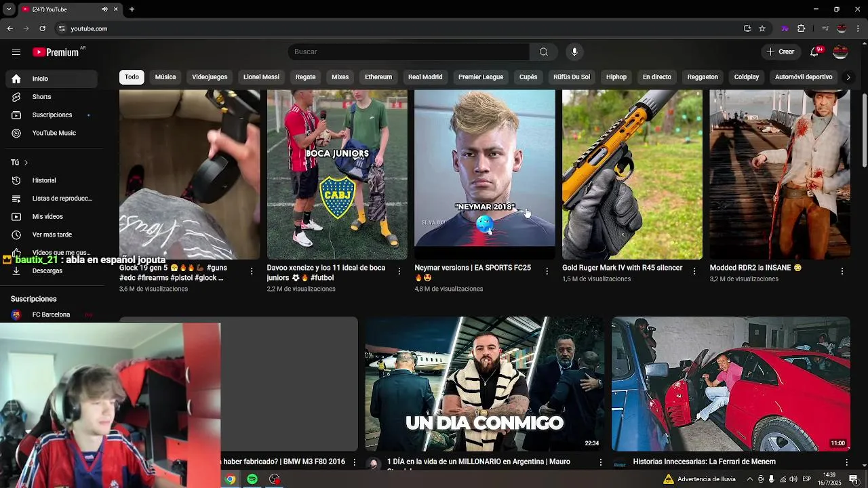
Task: Open the Neymar 2018 short thumbnail
Action: (x=485, y=175)
